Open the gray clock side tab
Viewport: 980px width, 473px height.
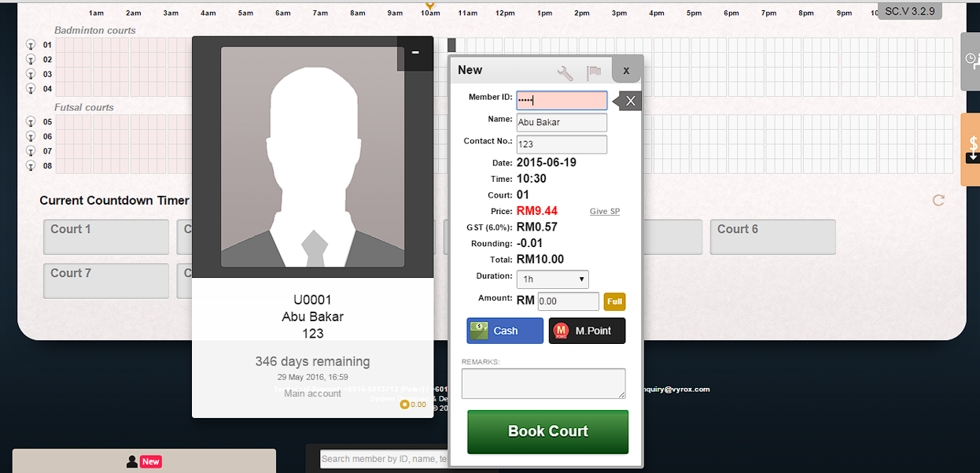point(971,60)
